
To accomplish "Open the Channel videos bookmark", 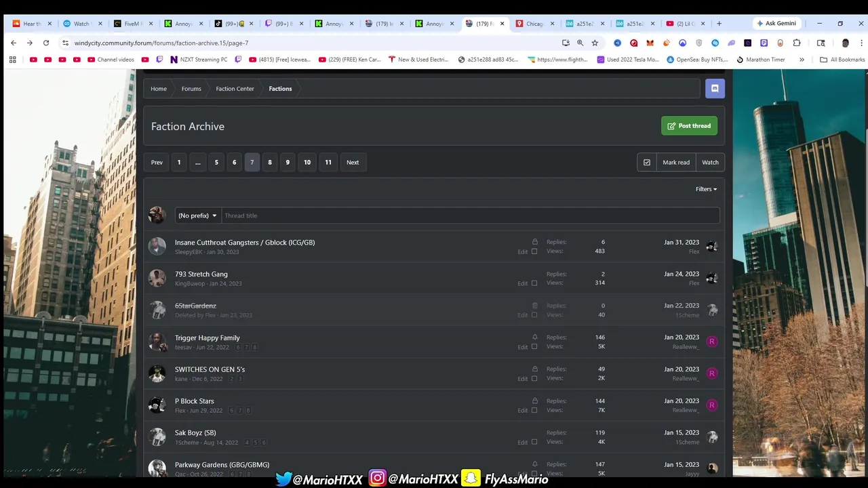I will coord(111,60).
